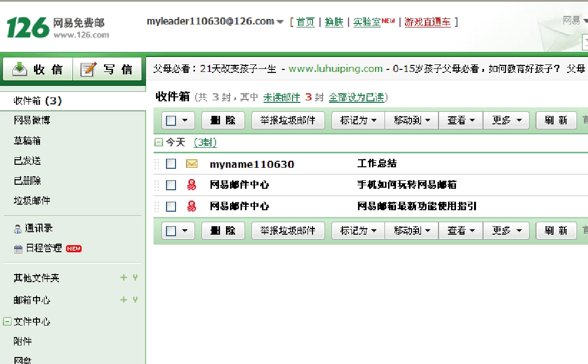The height and width of the screenshot is (364, 588).
Task: Tick the checkbox for the myname110630 email
Action: pos(171,164)
